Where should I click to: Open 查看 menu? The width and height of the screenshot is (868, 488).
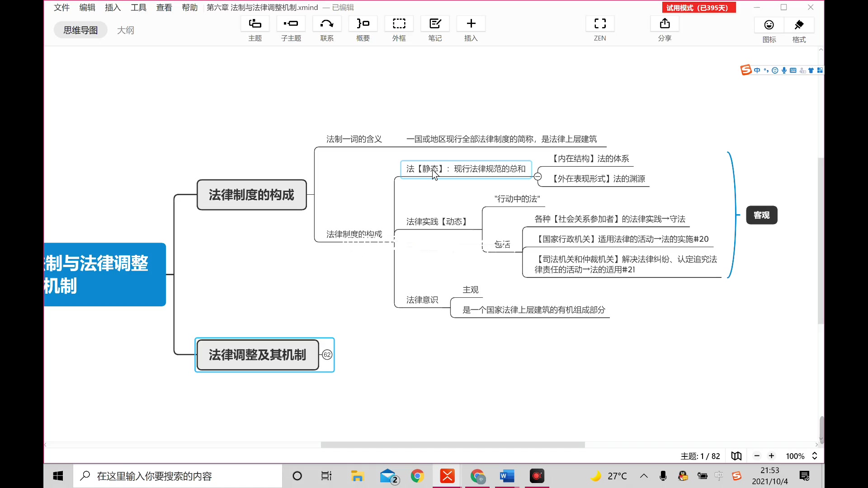164,7
